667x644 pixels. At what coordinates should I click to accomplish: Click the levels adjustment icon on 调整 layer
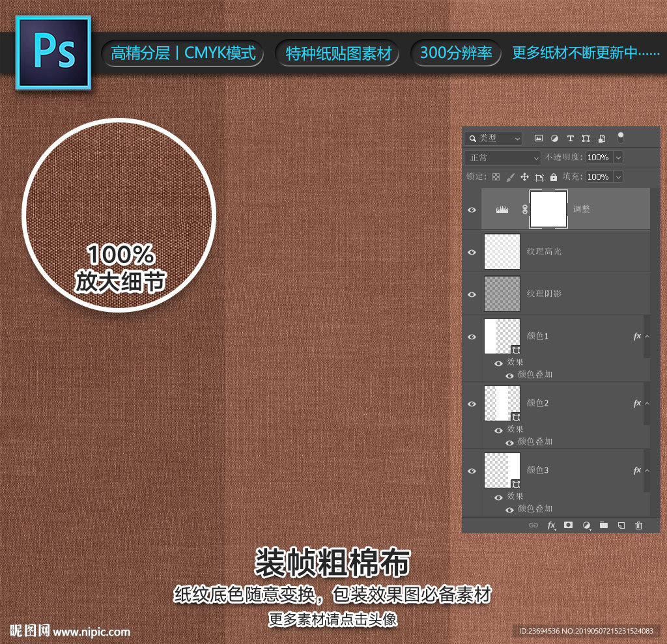tap(502, 209)
